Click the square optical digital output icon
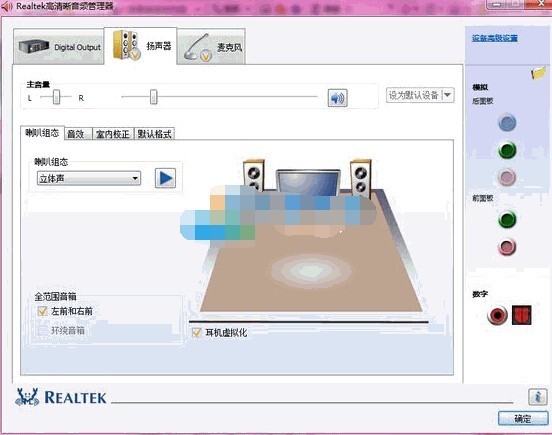Viewport: 552px width, 435px height. tap(521, 315)
